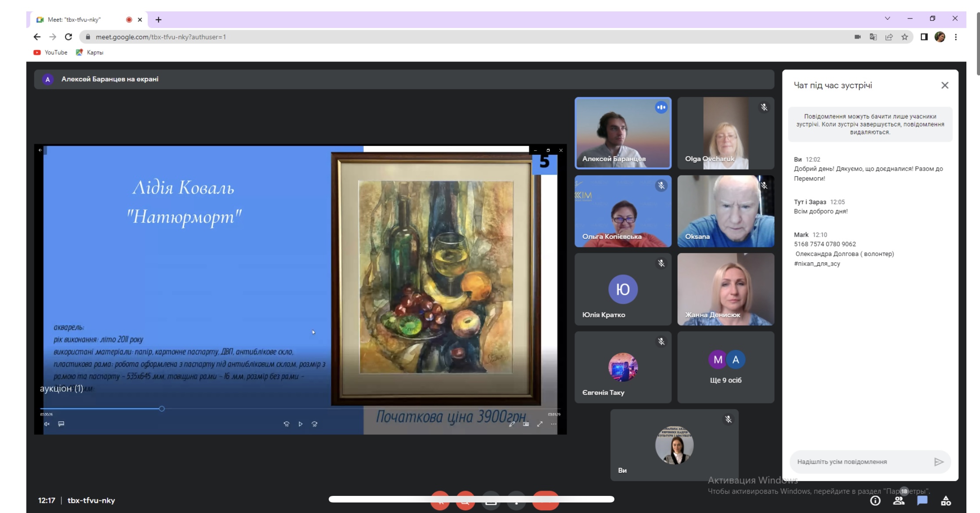Play the shared auction video
The height and width of the screenshot is (513, 980).
tap(300, 424)
